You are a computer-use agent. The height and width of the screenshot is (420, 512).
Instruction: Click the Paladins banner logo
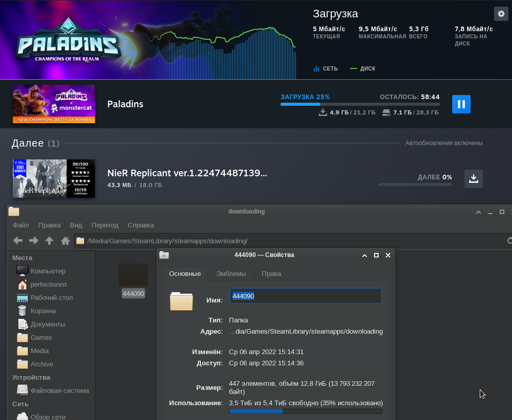[x=68, y=40]
